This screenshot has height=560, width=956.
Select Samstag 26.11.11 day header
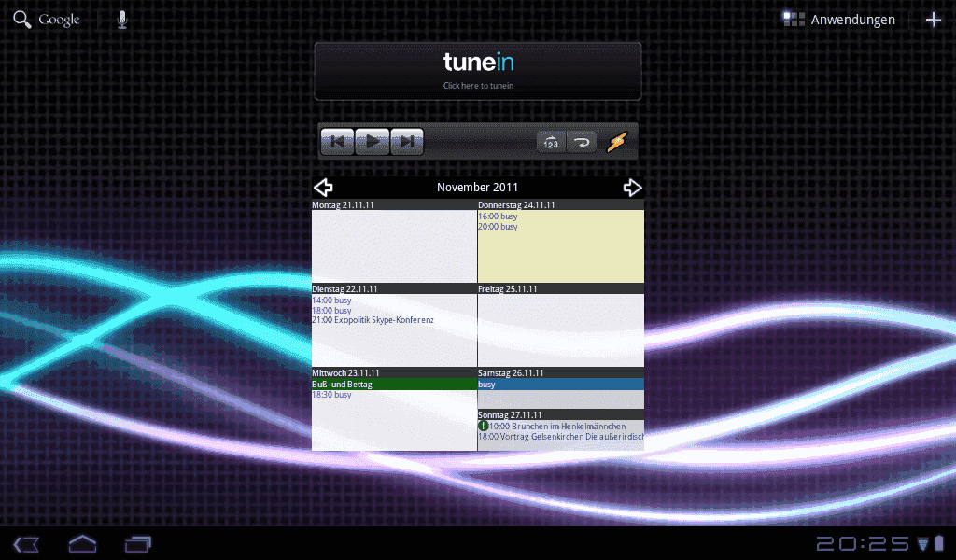click(561, 373)
